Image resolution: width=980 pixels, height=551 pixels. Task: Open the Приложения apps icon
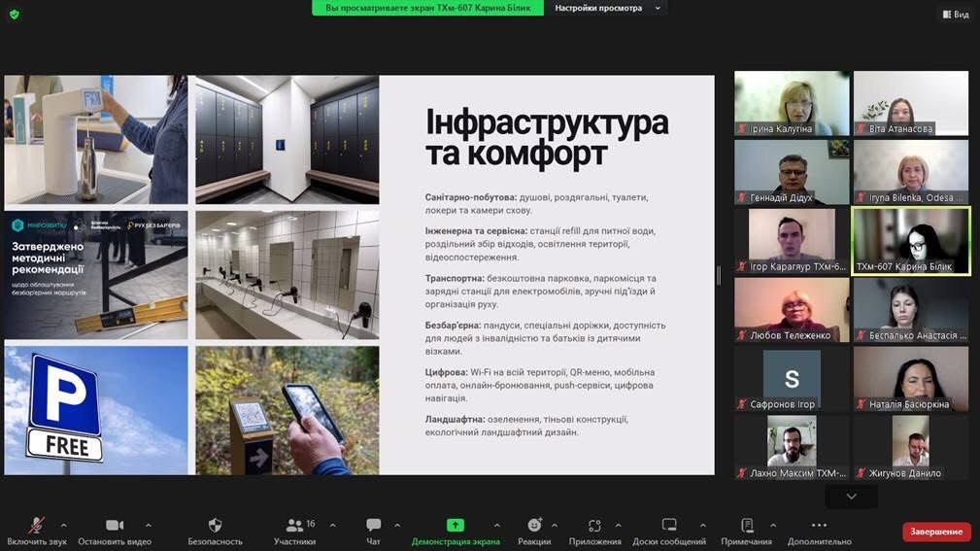tap(594, 526)
